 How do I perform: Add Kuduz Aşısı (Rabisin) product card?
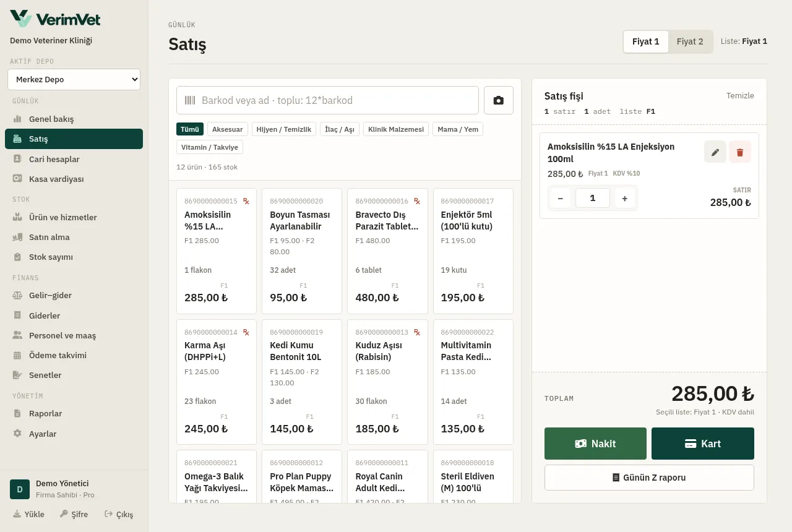(387, 382)
